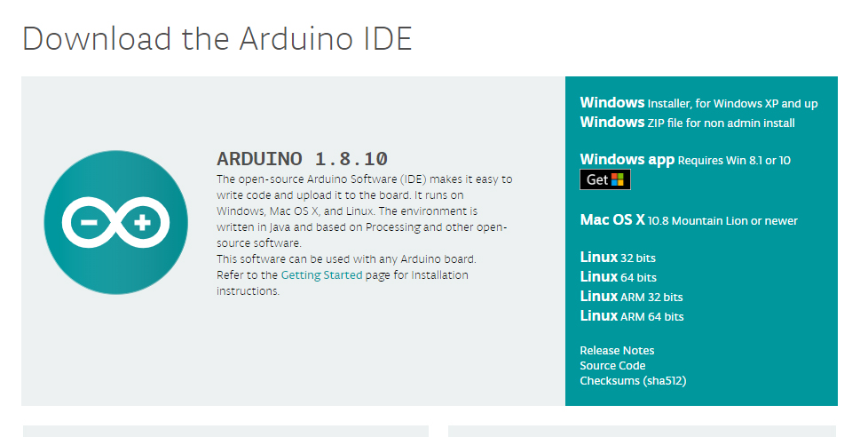Download Linux 32 bits package
Image resolution: width=868 pixels, height=437 pixels.
(x=618, y=258)
